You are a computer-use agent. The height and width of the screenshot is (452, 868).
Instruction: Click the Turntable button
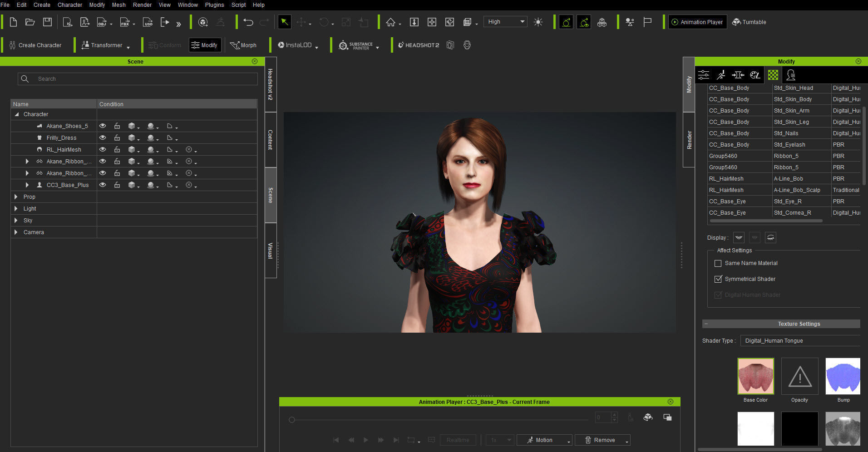(x=749, y=22)
